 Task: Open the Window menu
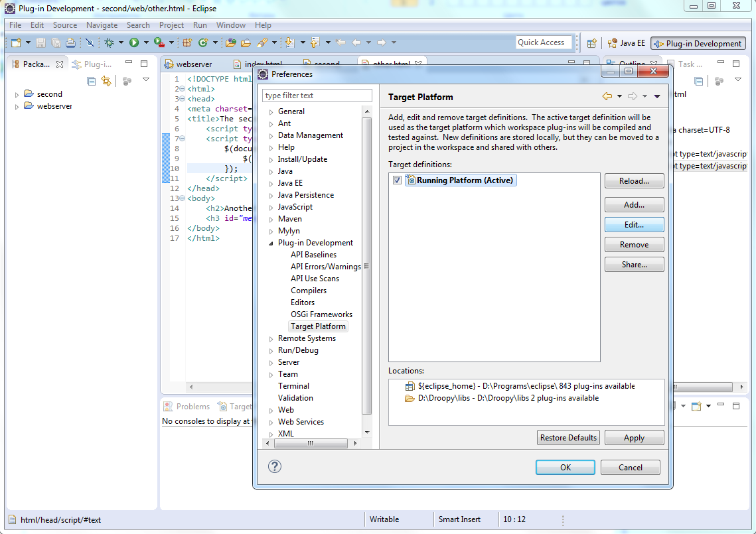pyautogui.click(x=230, y=25)
